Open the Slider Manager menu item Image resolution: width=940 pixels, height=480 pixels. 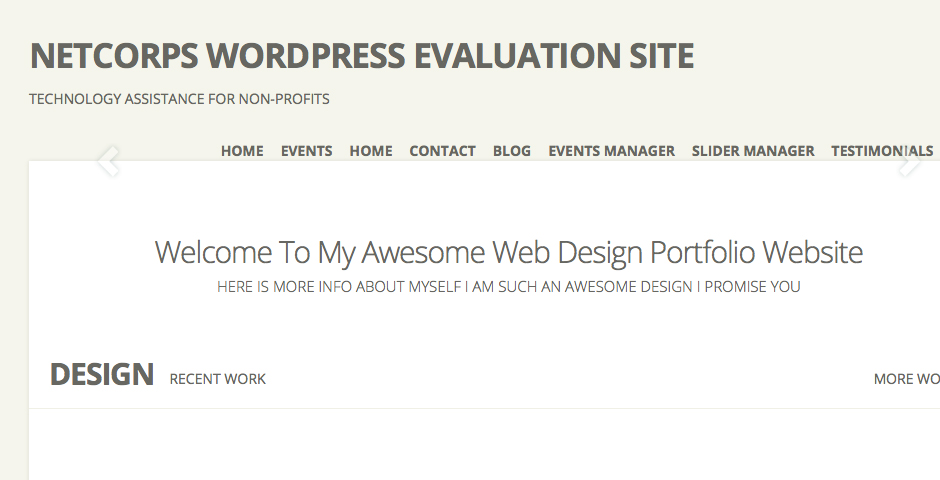point(753,151)
